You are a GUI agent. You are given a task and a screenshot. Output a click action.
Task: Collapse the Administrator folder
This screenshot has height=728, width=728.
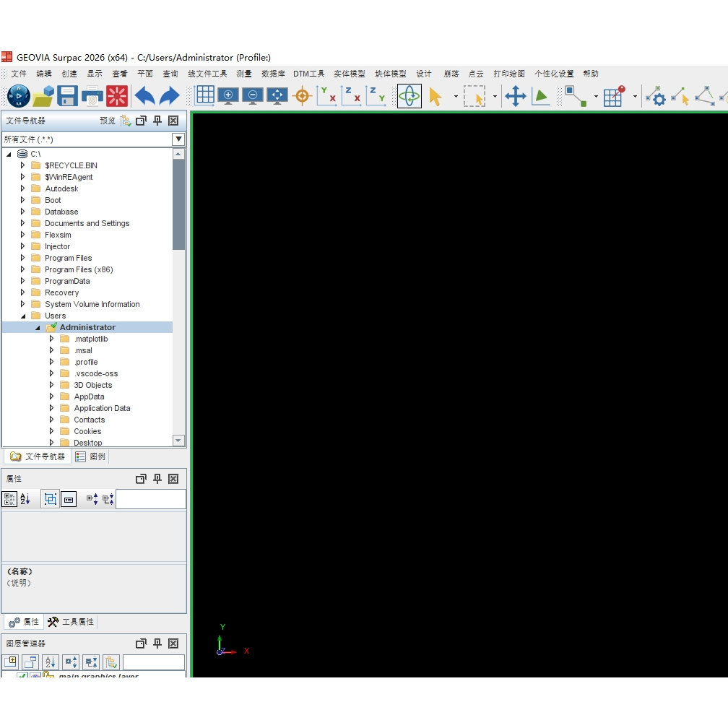pyautogui.click(x=38, y=328)
